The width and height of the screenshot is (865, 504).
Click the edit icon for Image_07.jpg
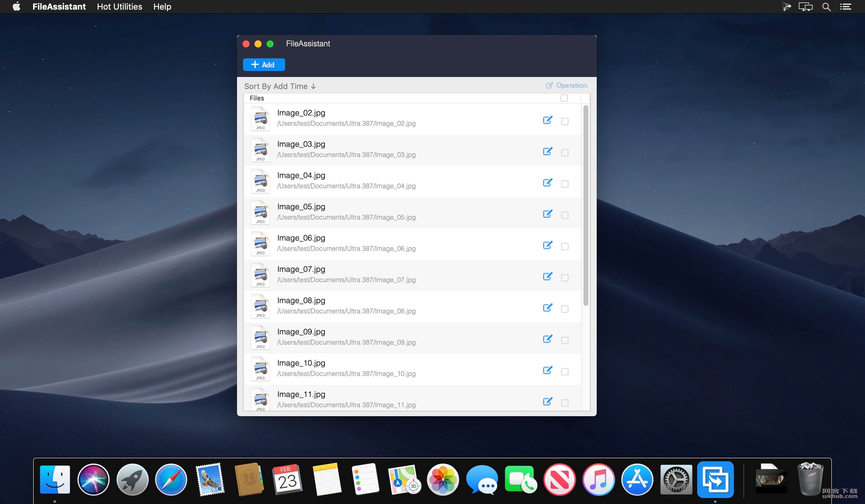point(547,276)
